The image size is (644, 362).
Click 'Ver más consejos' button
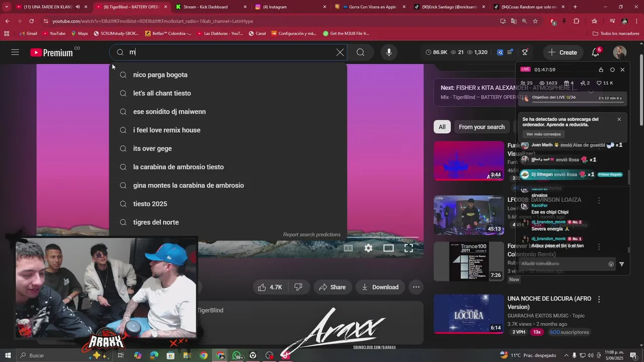coord(543,134)
